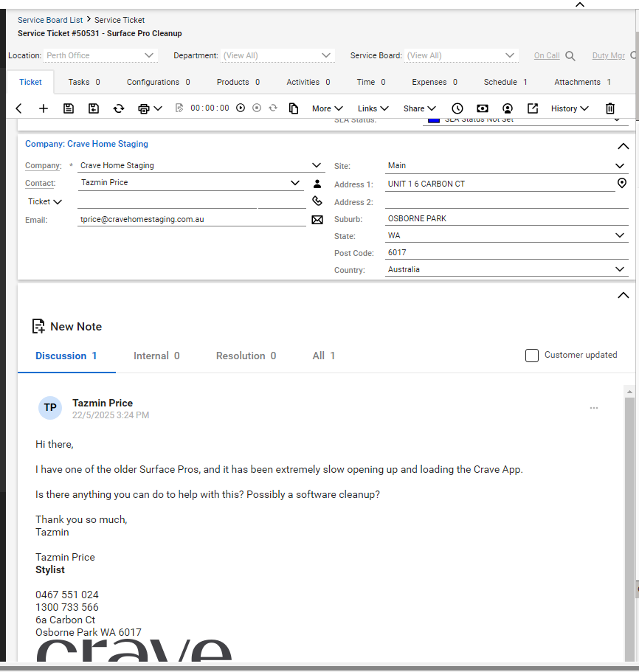Collapse the Company section chevron
Screen dimensions: 639x672
point(624,147)
